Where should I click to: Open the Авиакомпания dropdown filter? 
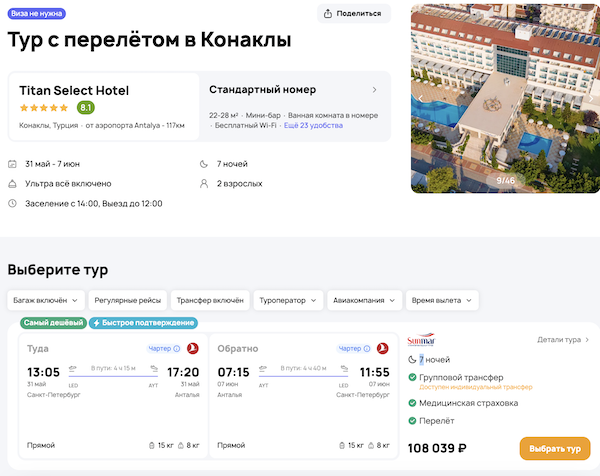tap(365, 300)
